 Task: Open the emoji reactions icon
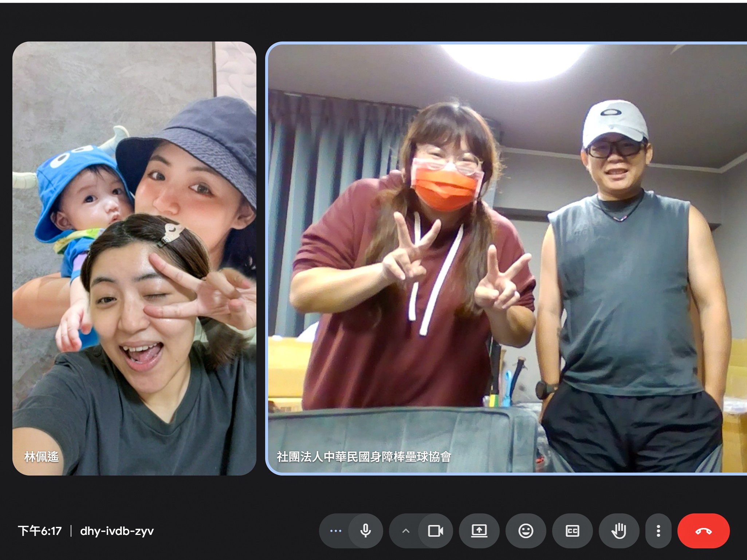(526, 531)
